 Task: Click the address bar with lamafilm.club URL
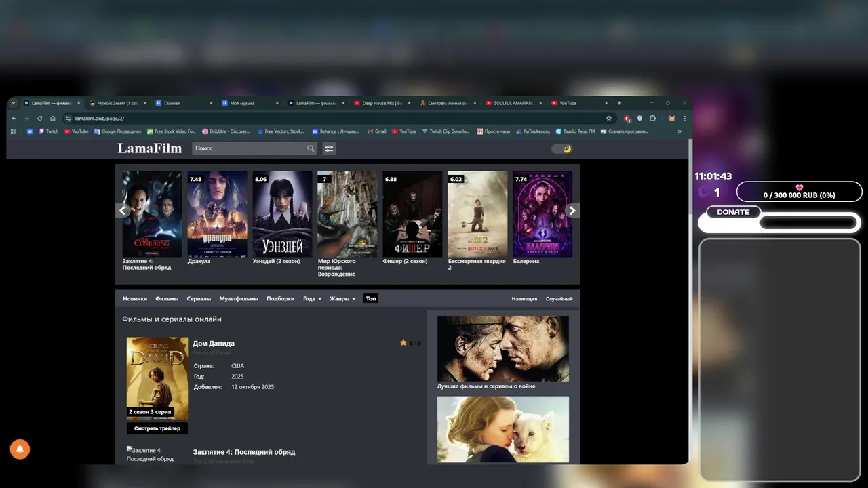(x=339, y=118)
